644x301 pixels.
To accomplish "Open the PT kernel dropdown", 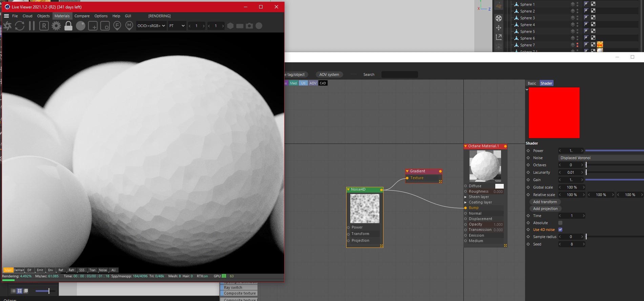I will pyautogui.click(x=177, y=26).
